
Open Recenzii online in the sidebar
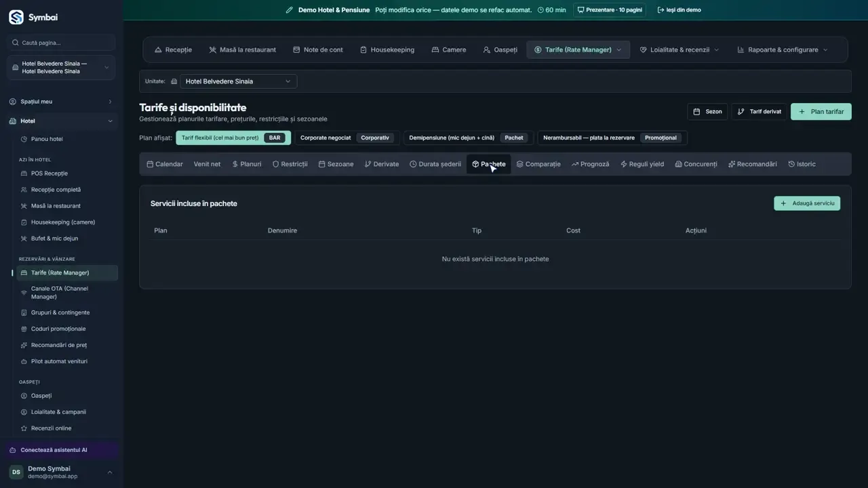point(51,428)
